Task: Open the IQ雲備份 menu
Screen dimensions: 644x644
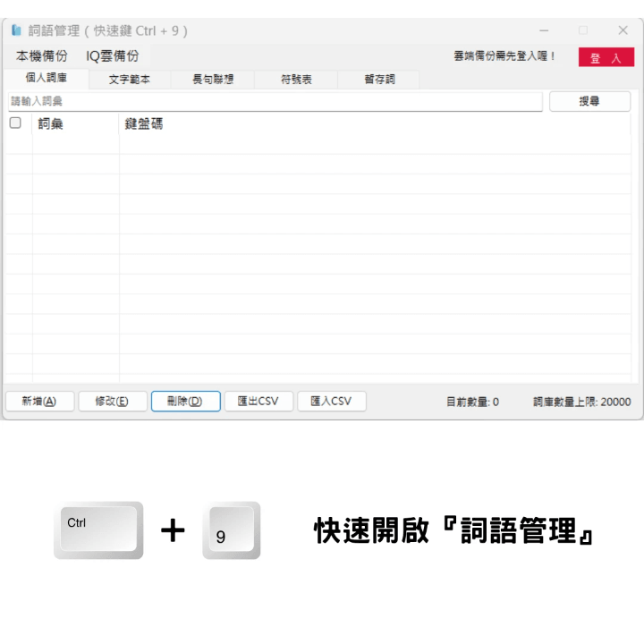Action: click(112, 55)
